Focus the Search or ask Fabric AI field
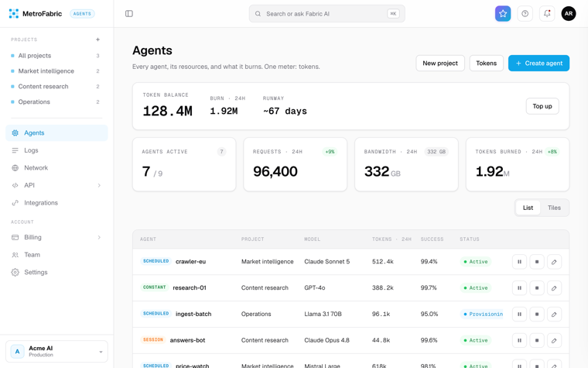Screen dimensions: 588x368 tap(326, 13)
